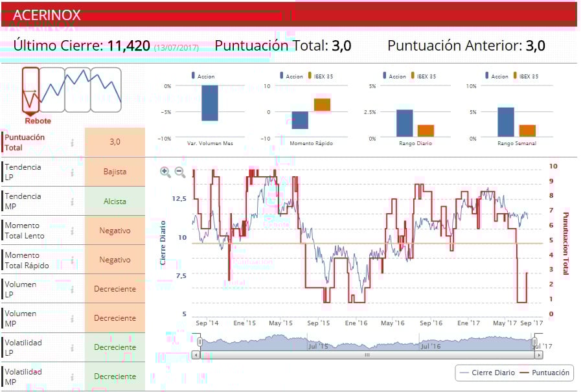Click orange IBEX bar in Momento Rápido chart
This screenshot has height=392, width=581.
322,105
